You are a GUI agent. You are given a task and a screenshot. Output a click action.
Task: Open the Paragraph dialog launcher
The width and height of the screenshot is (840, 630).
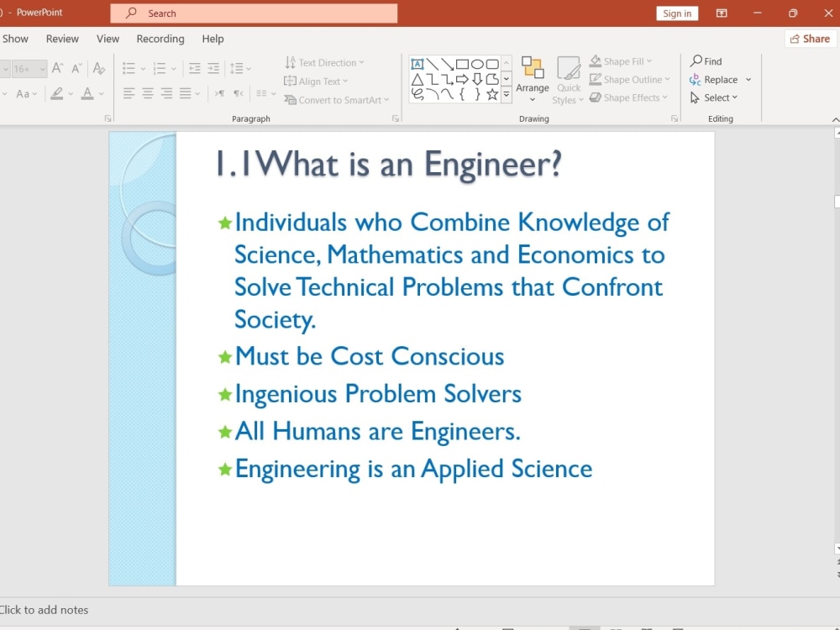pos(396,118)
